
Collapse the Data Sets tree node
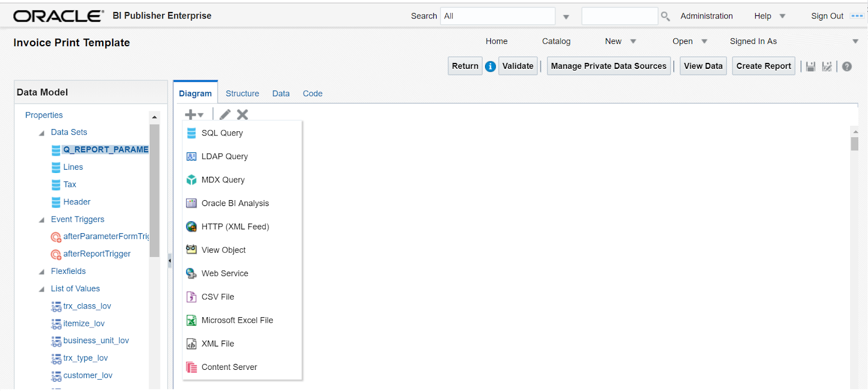tap(42, 133)
